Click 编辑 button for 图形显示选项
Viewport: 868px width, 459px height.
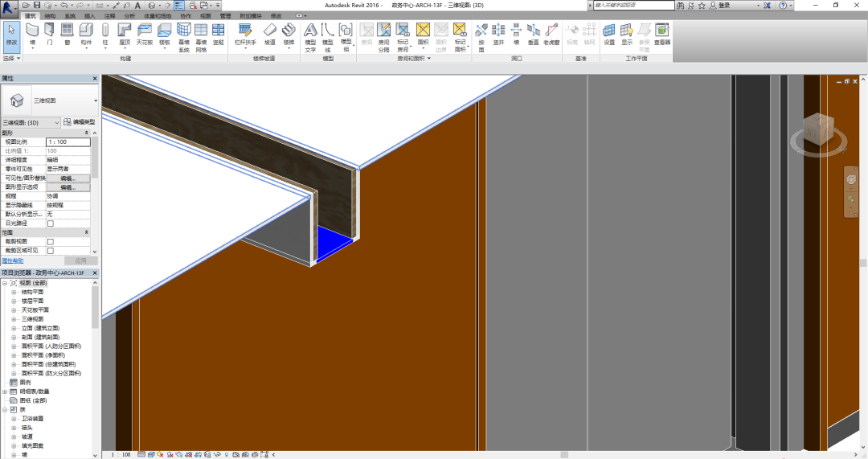pos(68,187)
